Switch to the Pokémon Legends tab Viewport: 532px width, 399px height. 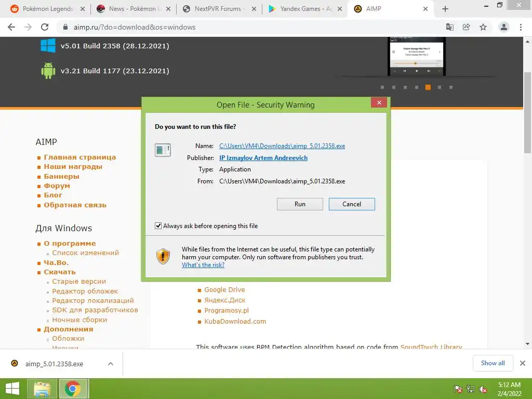[x=47, y=9]
